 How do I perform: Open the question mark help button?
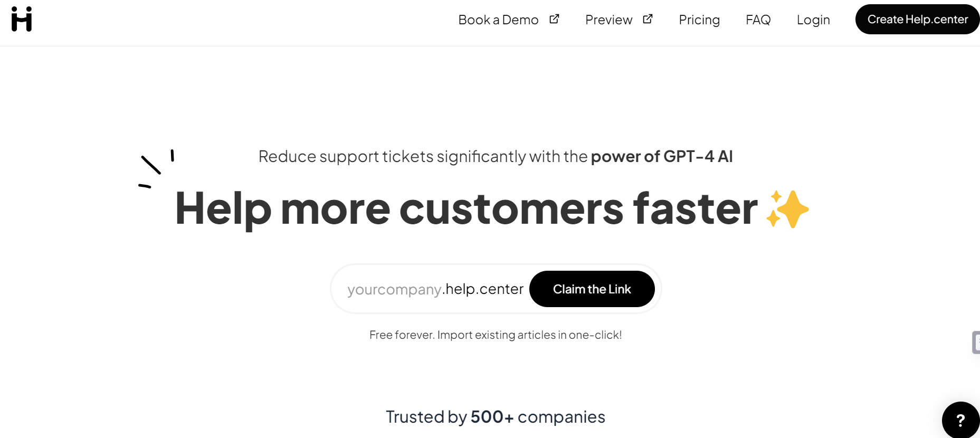960,420
